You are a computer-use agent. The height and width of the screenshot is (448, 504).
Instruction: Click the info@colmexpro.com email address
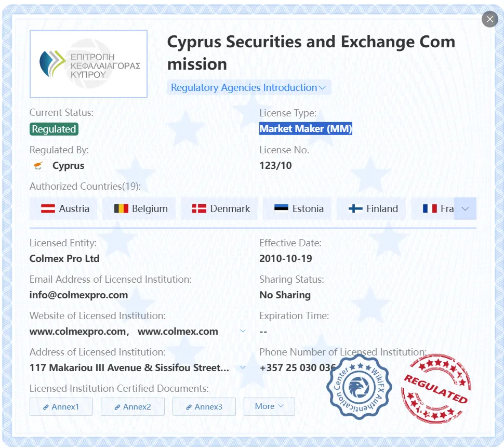[79, 295]
